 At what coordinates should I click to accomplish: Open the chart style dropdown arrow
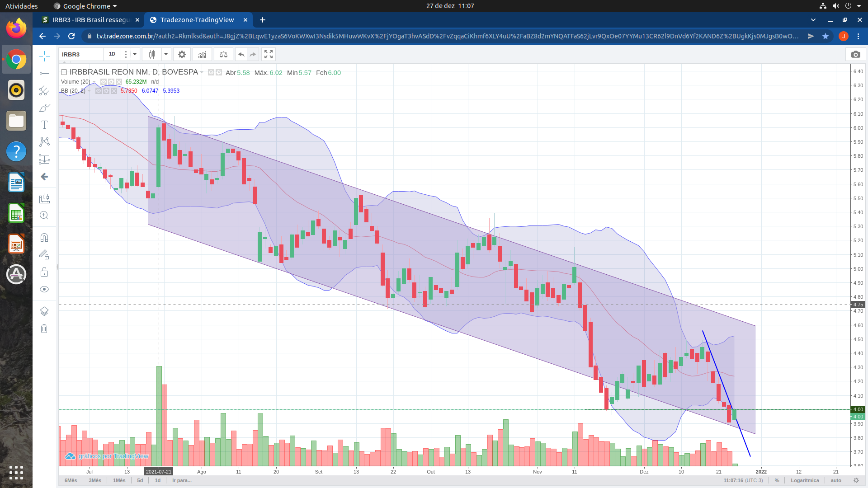coord(166,54)
